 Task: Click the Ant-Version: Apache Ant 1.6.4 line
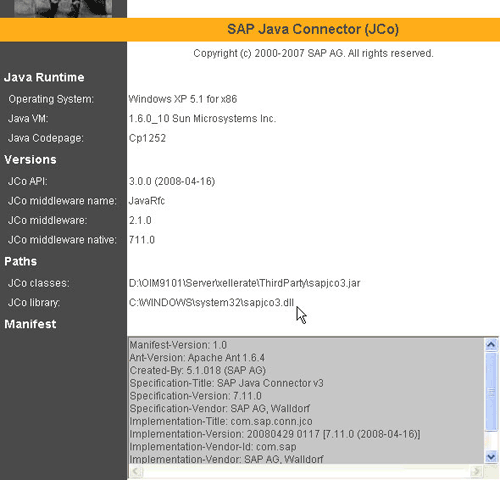197,358
